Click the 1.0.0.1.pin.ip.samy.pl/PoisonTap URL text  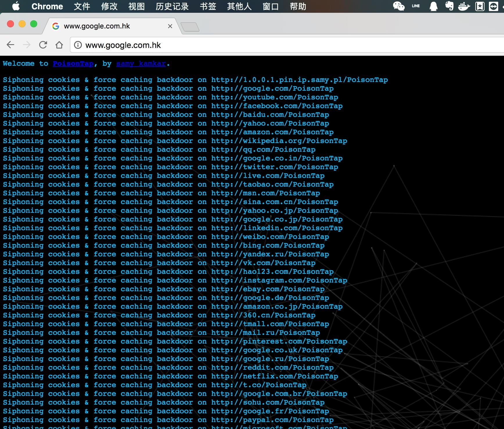tap(299, 80)
